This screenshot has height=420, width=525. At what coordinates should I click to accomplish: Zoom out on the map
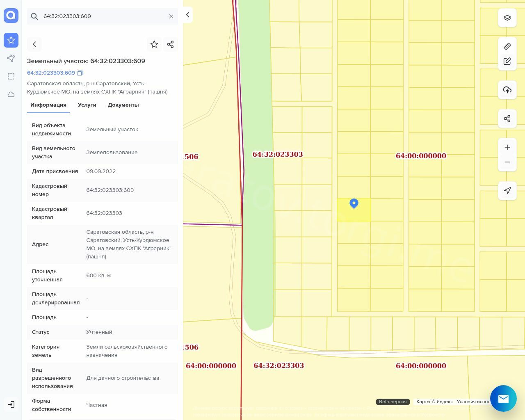pos(507,162)
